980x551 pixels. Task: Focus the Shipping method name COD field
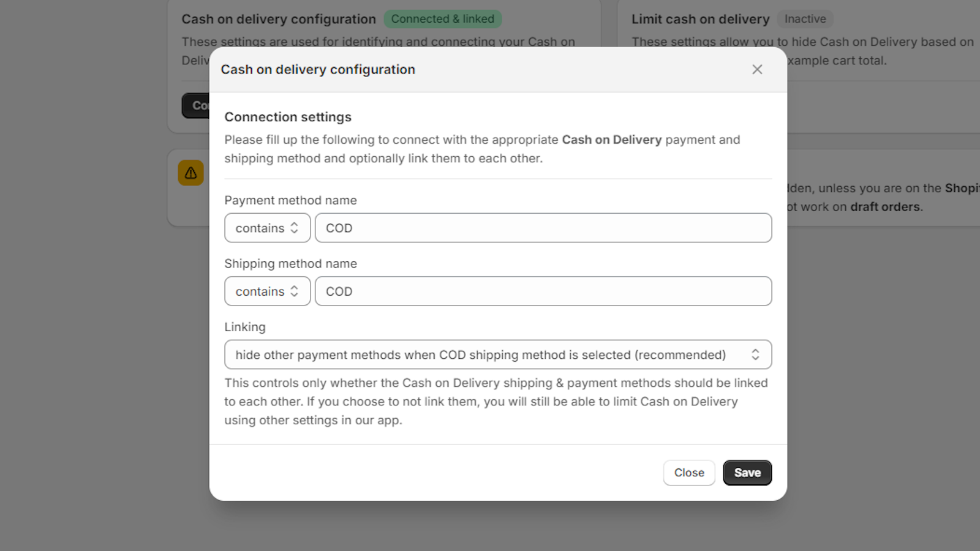(x=543, y=291)
